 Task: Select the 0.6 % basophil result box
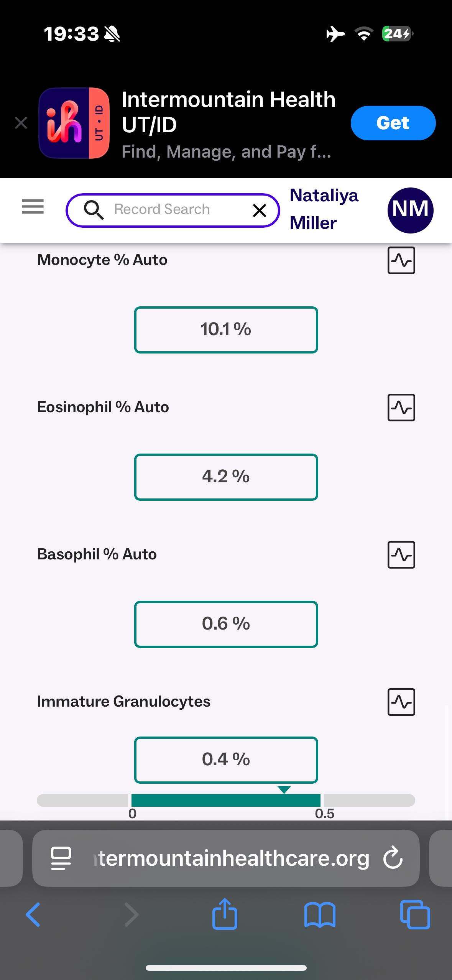pos(226,624)
